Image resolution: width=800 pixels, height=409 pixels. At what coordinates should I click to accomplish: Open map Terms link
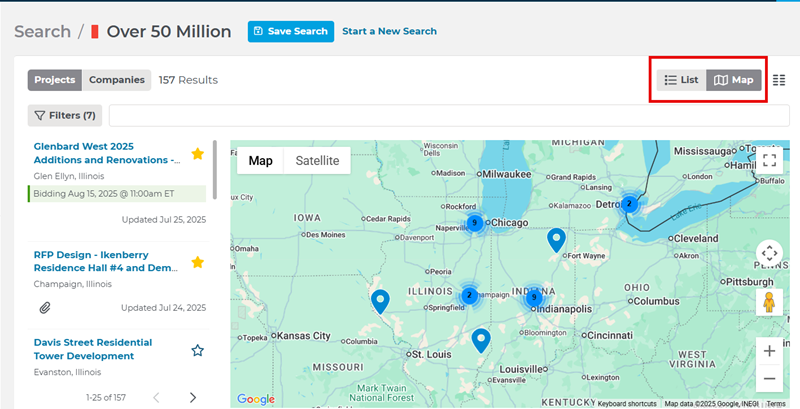[x=776, y=403]
